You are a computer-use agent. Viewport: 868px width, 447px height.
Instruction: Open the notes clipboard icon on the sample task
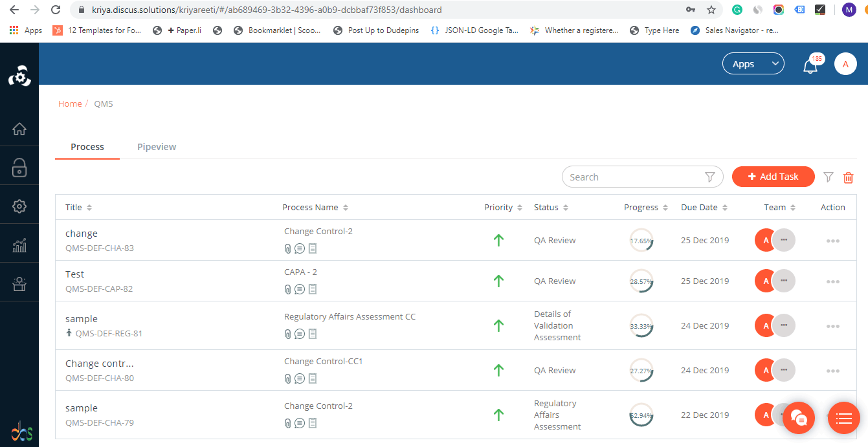click(x=313, y=334)
